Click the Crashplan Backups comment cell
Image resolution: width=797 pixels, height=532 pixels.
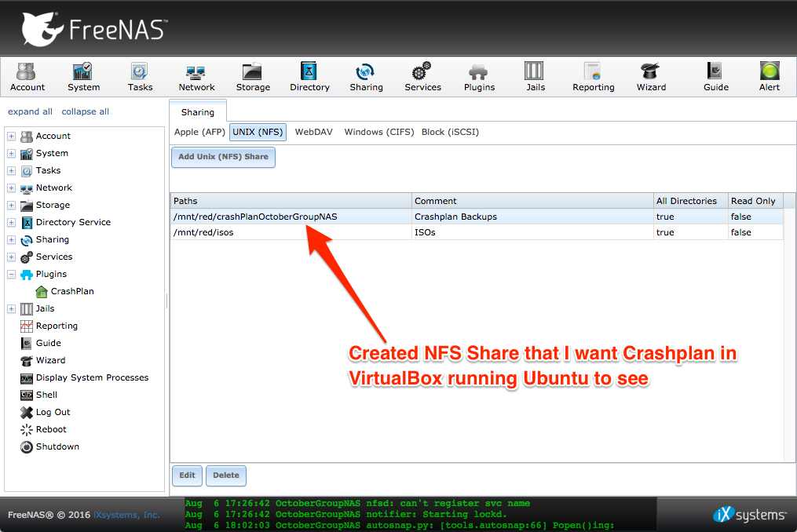[x=532, y=217]
